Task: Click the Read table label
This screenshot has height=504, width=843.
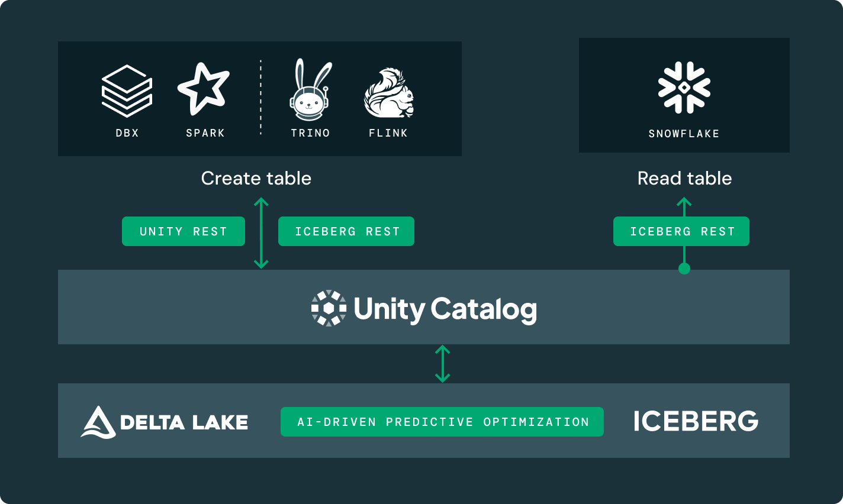Action: click(x=684, y=178)
